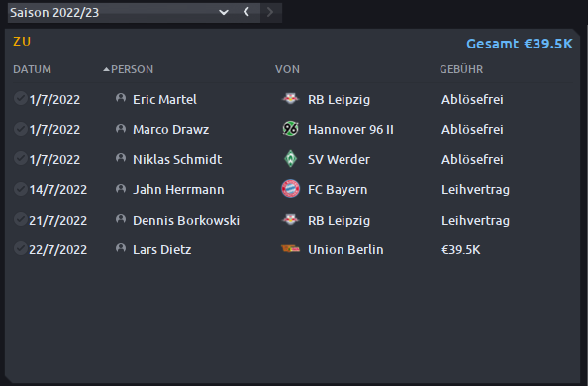The height and width of the screenshot is (386, 588).
Task: Go to previous season with left chevron
Action: 246,12
